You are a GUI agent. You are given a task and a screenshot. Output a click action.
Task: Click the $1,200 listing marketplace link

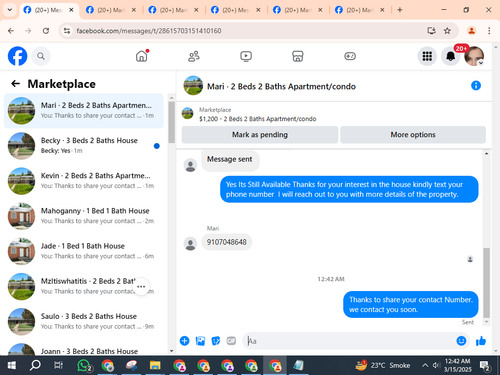coord(257,119)
